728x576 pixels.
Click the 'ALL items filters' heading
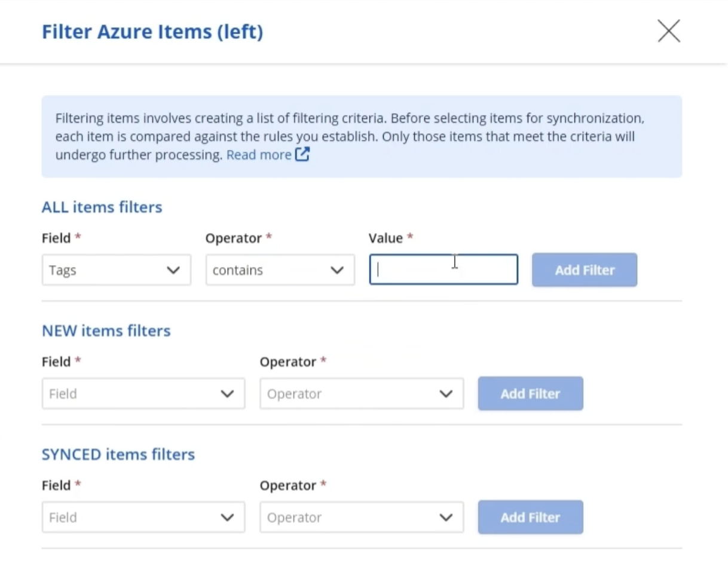102,207
